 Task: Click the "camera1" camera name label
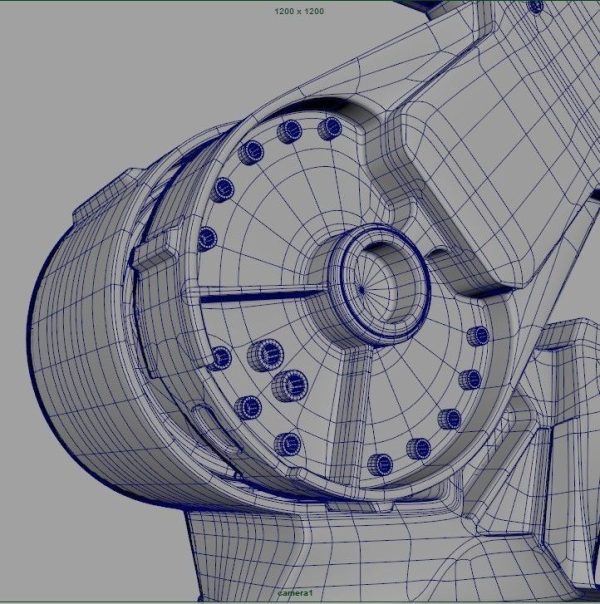(x=295, y=593)
